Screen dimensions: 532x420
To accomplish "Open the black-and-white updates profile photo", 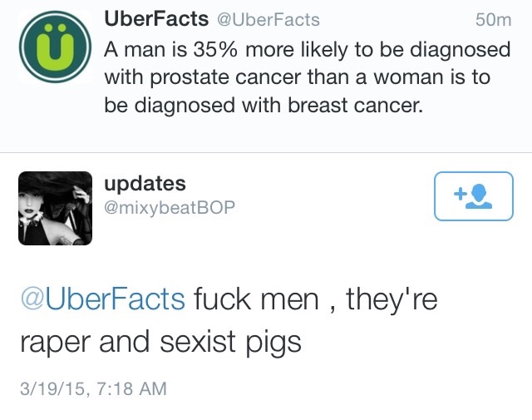I will [56, 208].
